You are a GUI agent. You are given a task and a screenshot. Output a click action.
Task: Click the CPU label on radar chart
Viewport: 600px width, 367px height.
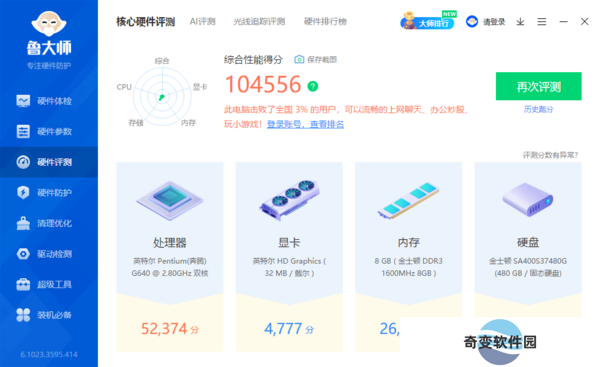pyautogui.click(x=124, y=87)
